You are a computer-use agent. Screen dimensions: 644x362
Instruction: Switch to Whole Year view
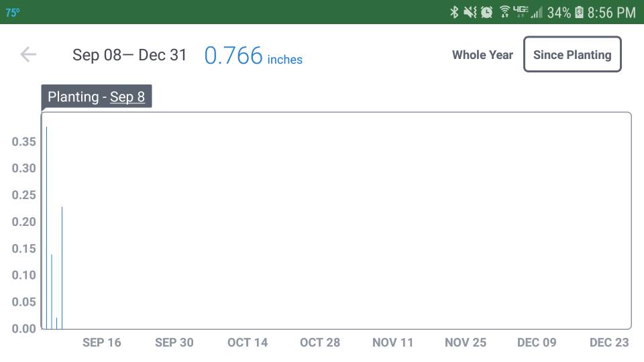click(482, 54)
